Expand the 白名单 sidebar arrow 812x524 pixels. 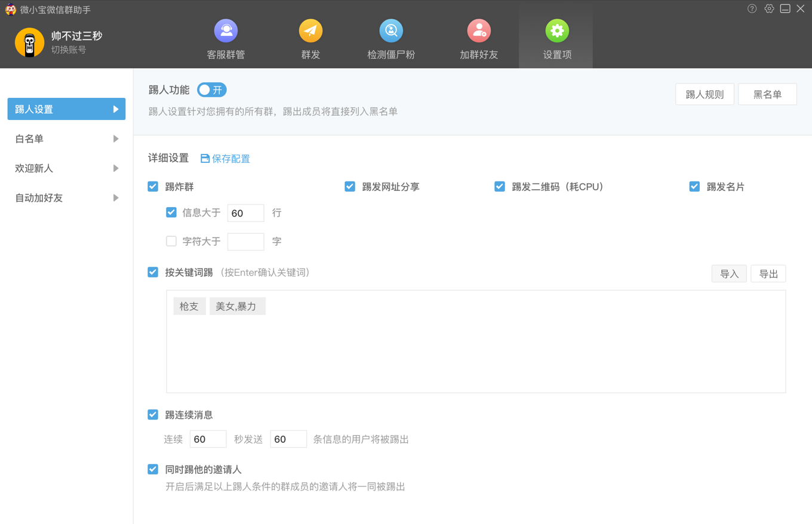116,139
